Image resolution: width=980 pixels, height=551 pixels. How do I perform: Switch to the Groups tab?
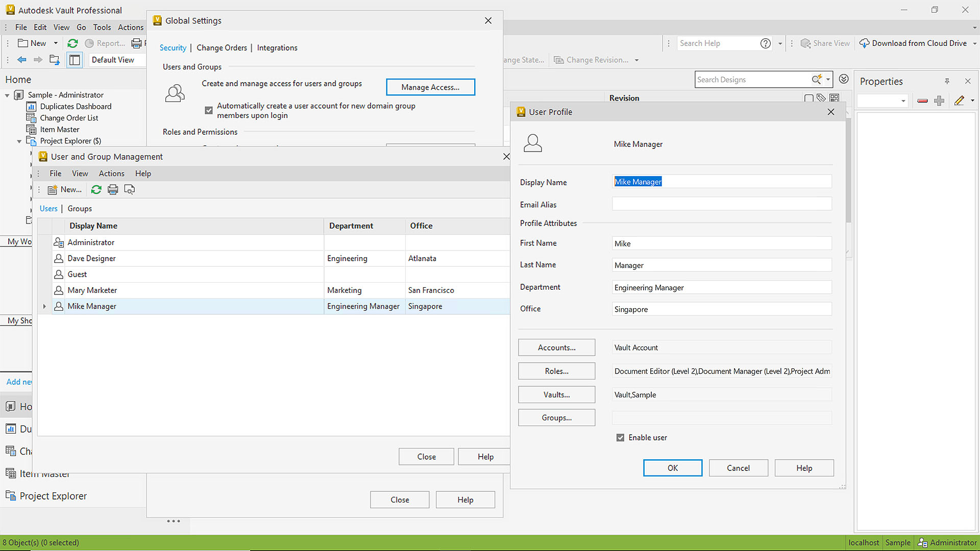[x=80, y=209]
